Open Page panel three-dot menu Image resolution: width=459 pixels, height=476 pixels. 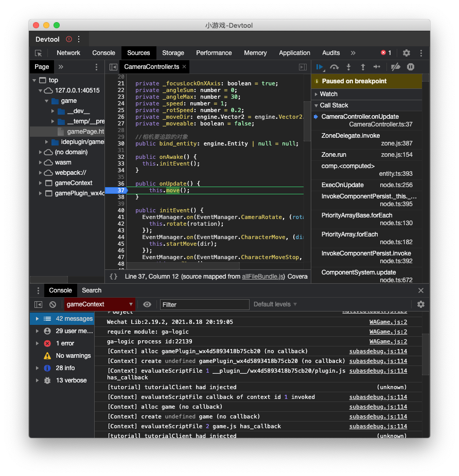click(96, 67)
